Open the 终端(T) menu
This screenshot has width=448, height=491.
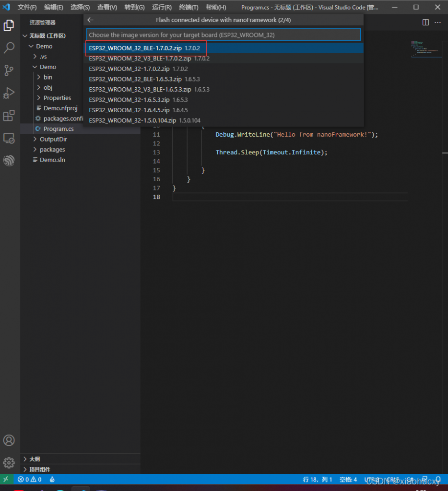pyautogui.click(x=189, y=7)
